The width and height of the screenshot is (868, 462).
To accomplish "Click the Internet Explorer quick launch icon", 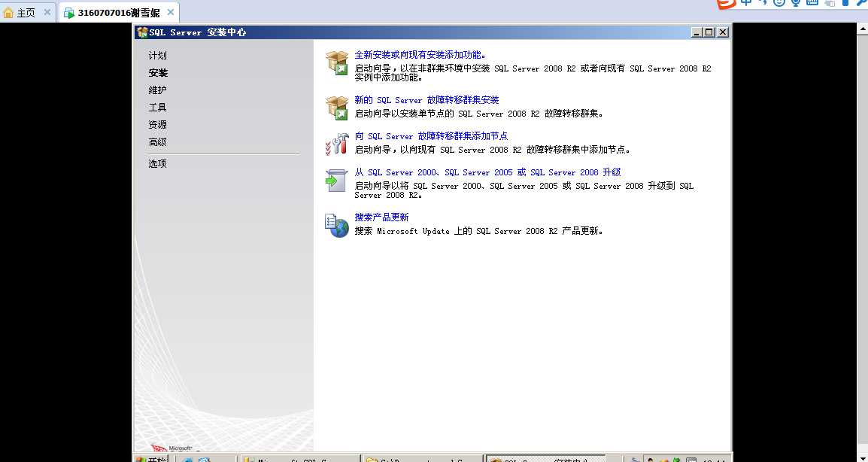I will pos(188,460).
